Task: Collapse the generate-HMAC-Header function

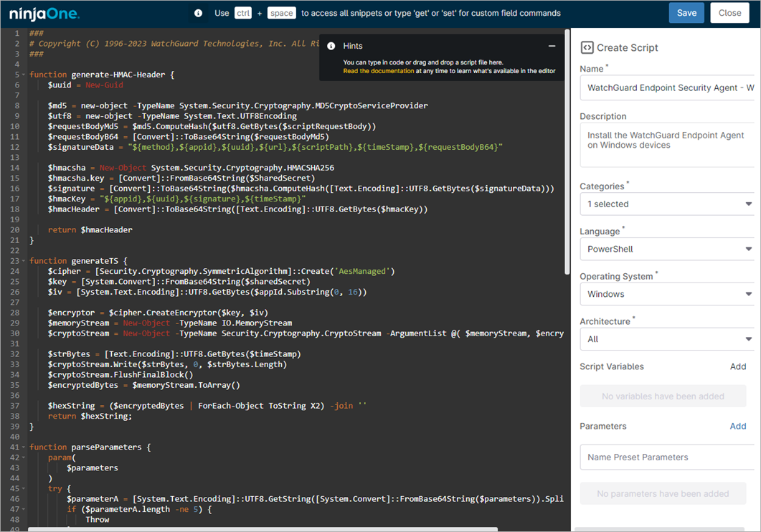Action: pos(22,74)
